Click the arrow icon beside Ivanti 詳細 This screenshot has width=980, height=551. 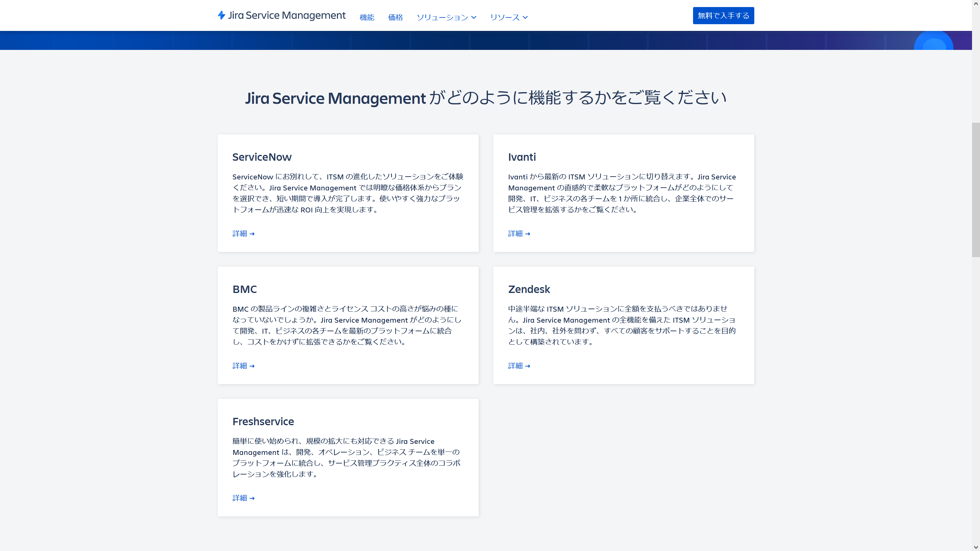528,234
